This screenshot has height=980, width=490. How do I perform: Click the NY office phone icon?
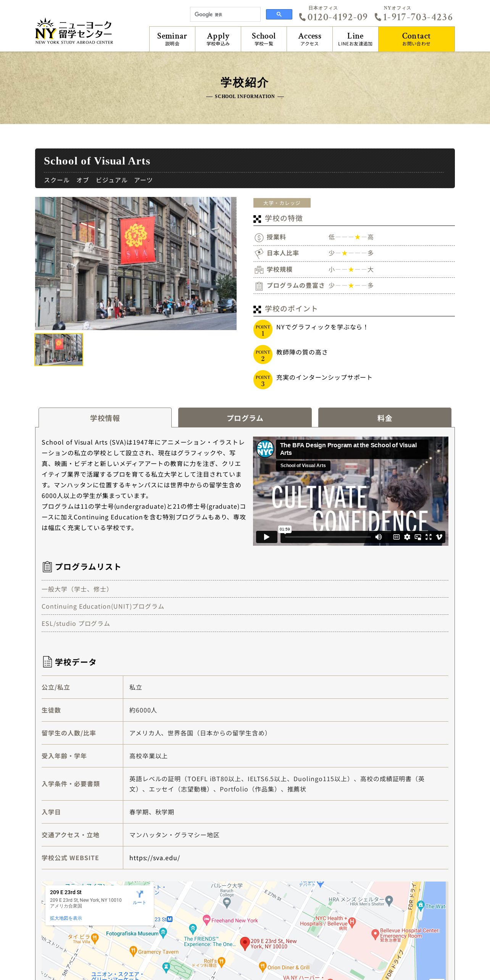coord(378,17)
